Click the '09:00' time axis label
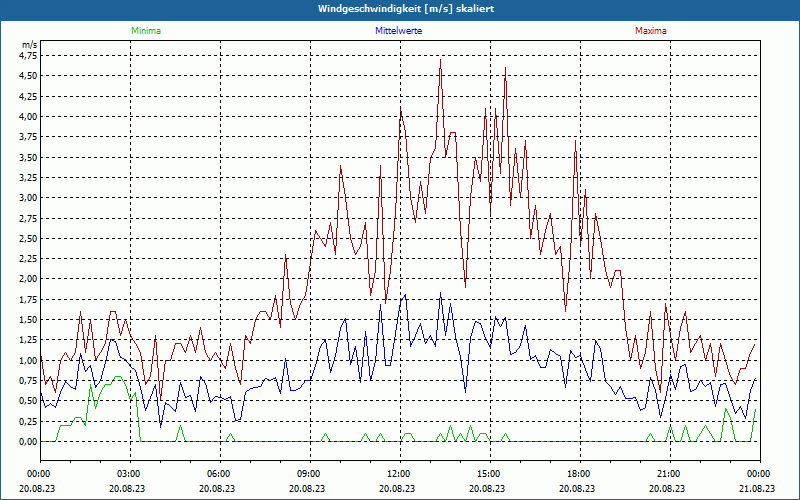 tap(310, 474)
